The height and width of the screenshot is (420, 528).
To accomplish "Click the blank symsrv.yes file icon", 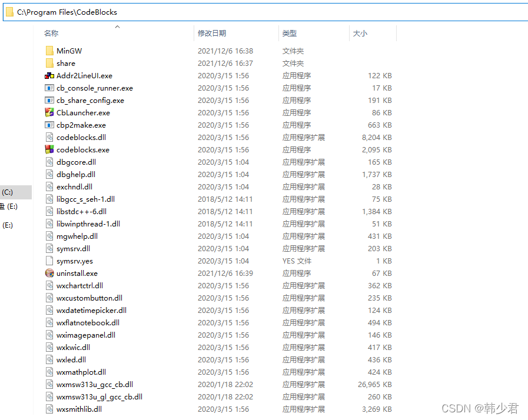I will (49, 261).
